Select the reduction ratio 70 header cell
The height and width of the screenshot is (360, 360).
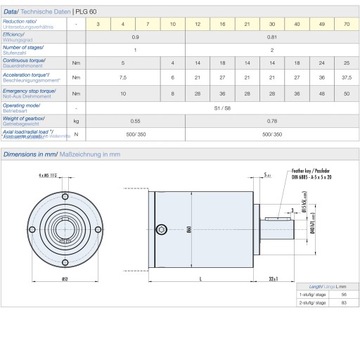pos(347,24)
